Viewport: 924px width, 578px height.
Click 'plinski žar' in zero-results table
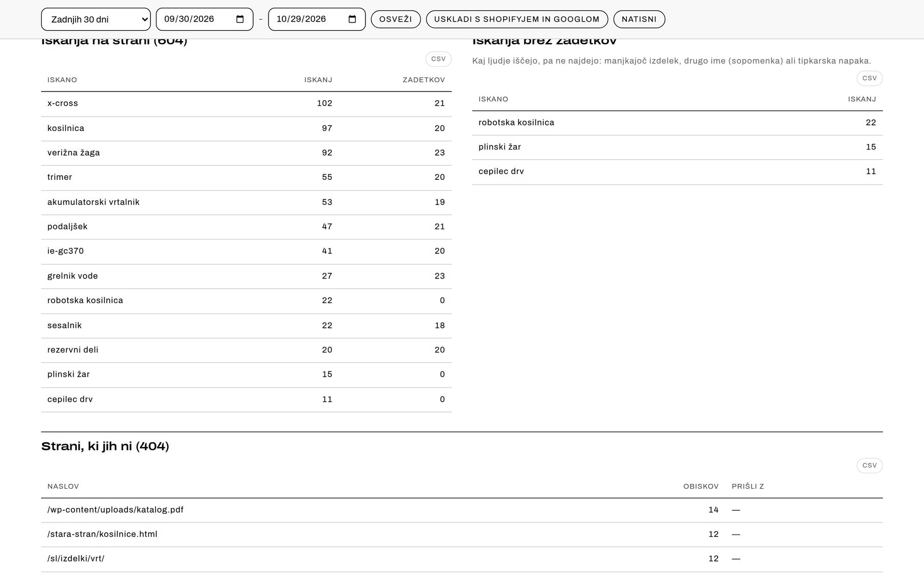(x=499, y=147)
